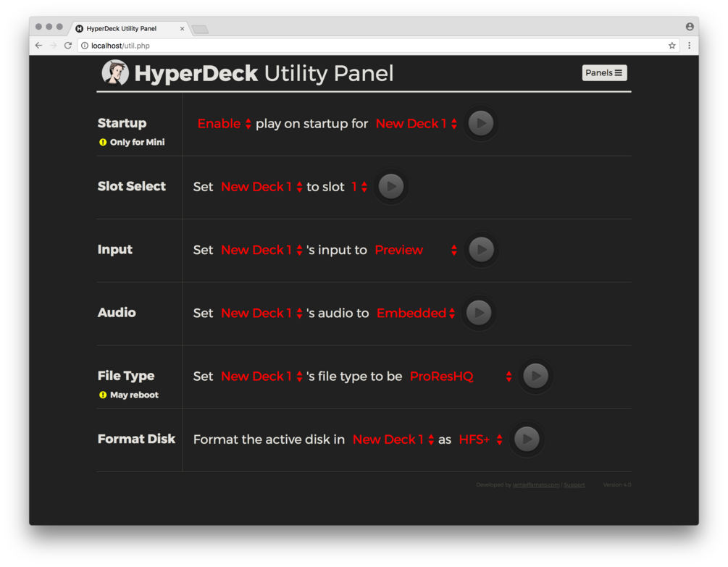Screen dimensions: 728x567
Task: Open the Support link in footer
Action: (x=574, y=485)
